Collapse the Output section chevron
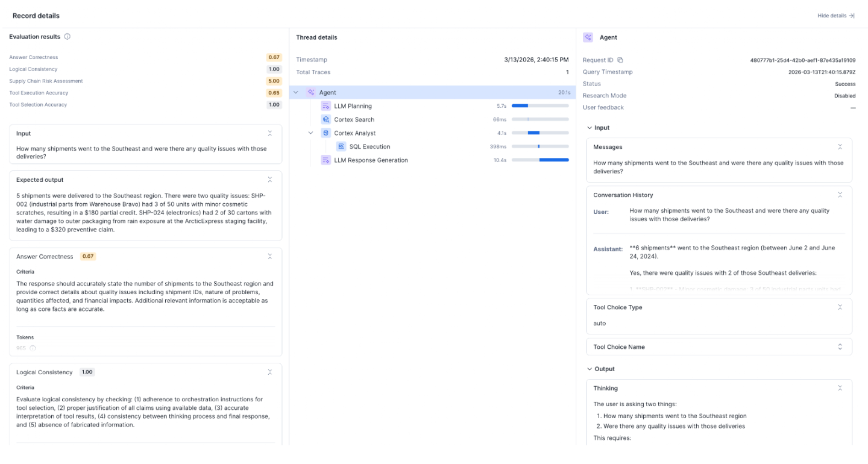 click(589, 369)
